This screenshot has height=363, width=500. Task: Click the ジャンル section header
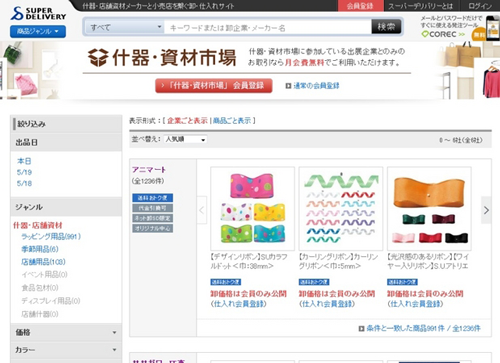click(66, 207)
